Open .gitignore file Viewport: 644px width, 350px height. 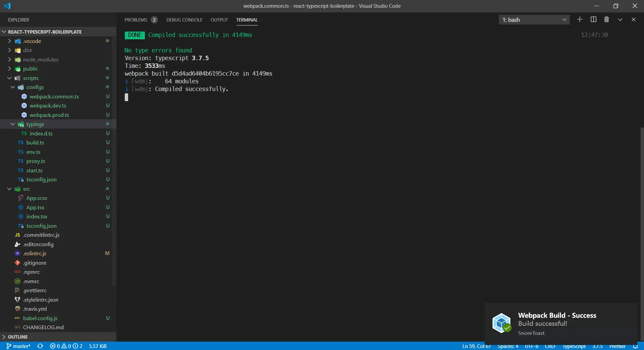pos(58,263)
